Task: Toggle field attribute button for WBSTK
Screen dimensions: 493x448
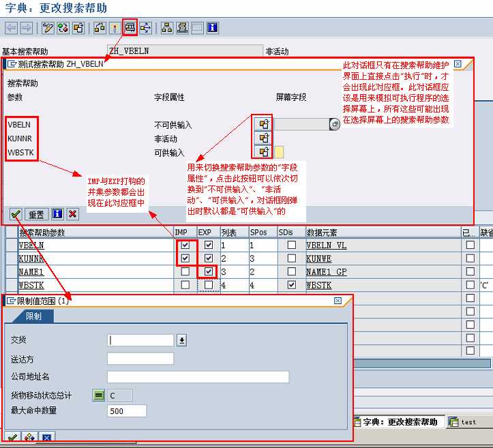Action: 263,151
